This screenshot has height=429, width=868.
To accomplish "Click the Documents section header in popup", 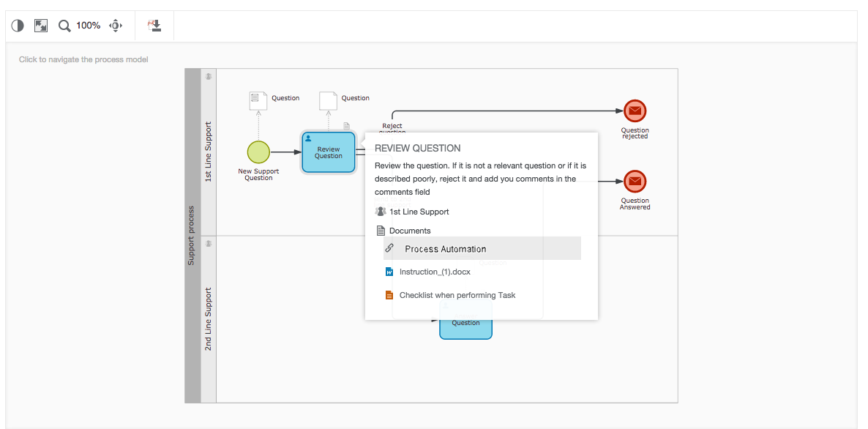I will [x=410, y=231].
